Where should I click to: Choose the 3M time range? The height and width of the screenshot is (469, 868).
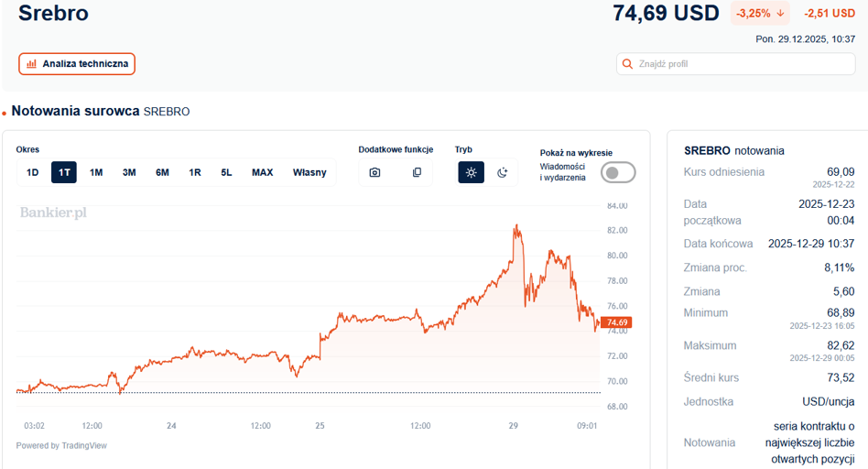[x=129, y=172]
